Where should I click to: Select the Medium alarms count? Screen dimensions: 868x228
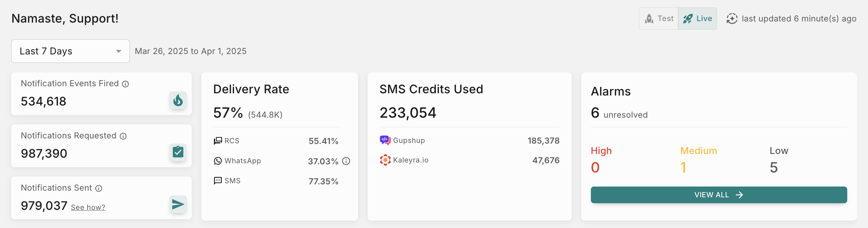click(683, 167)
